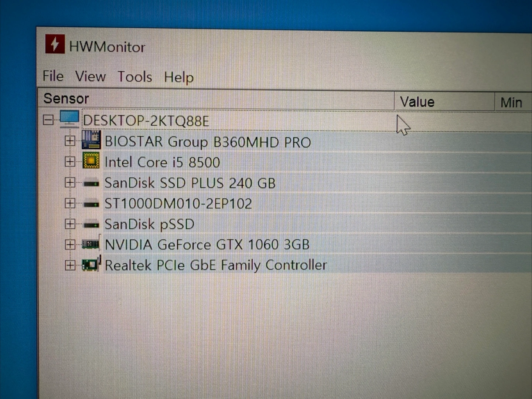This screenshot has height=399, width=532.
Task: Click the Intel Core i5 CPU chip icon
Action: [x=91, y=161]
